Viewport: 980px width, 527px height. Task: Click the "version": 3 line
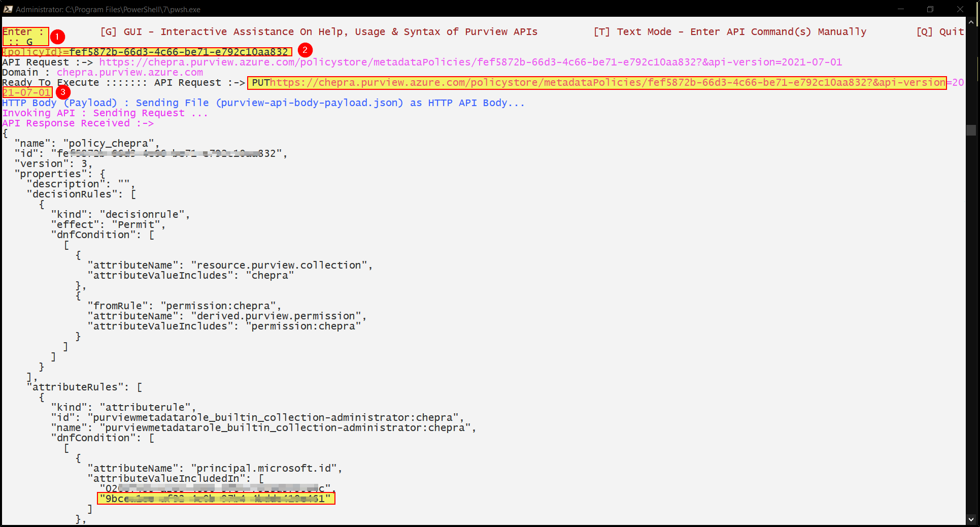point(53,164)
